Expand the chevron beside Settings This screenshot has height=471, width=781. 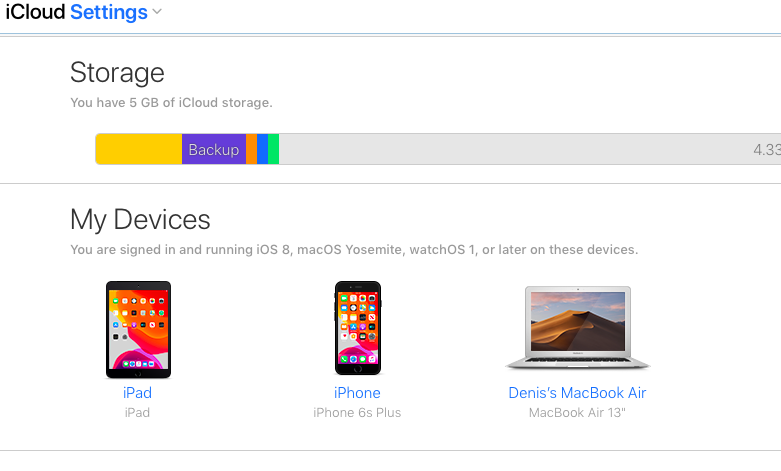157,12
